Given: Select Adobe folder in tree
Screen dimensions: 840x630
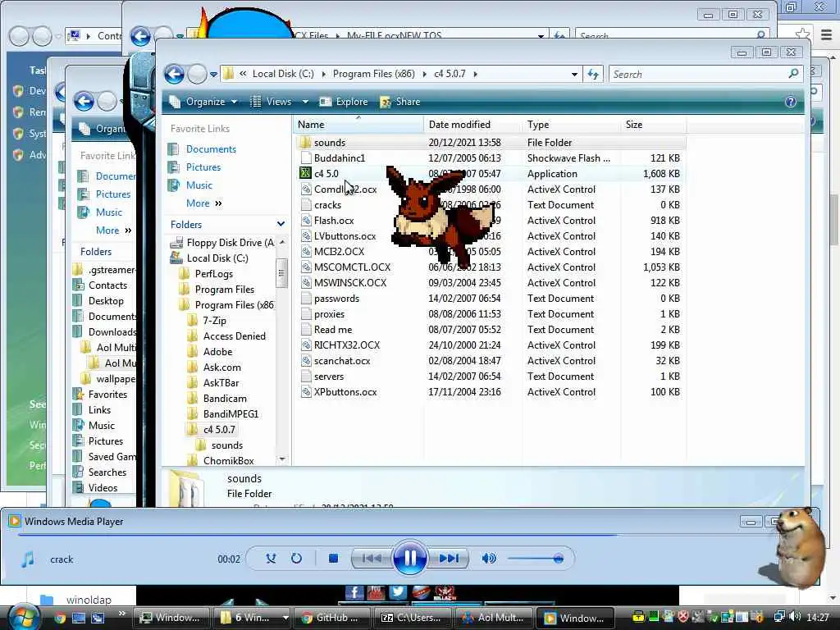Looking at the screenshot, I should point(217,351).
